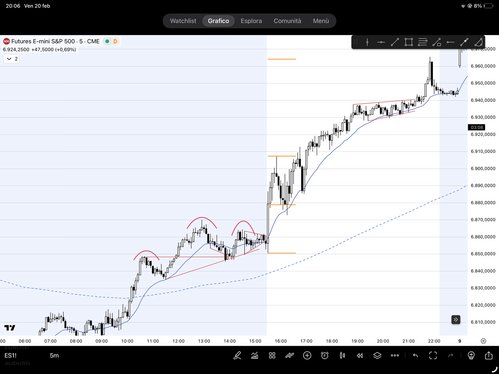
Task: Open the four-square layout templates icon
Action: coord(272,356)
